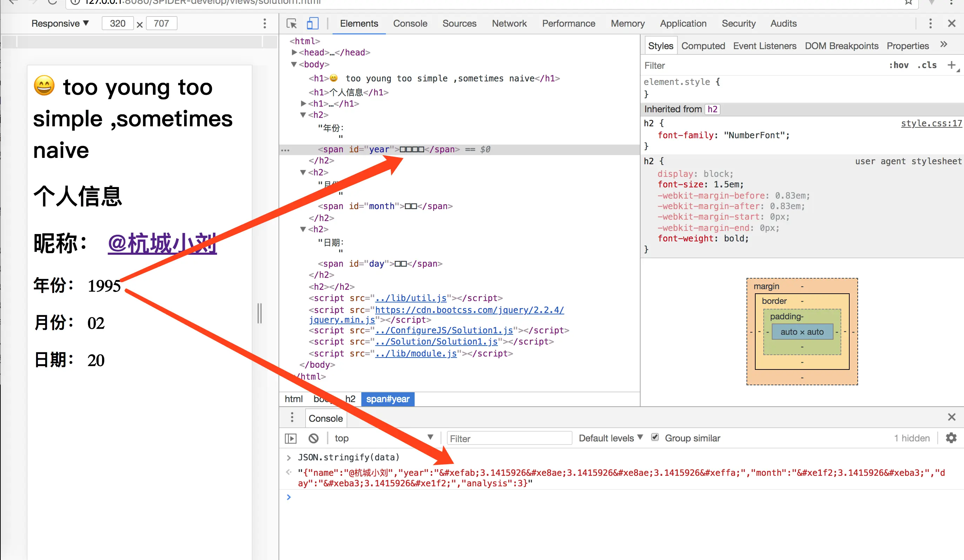Expand the collapsed head element
Image resolution: width=964 pixels, height=560 pixels.
click(294, 52)
